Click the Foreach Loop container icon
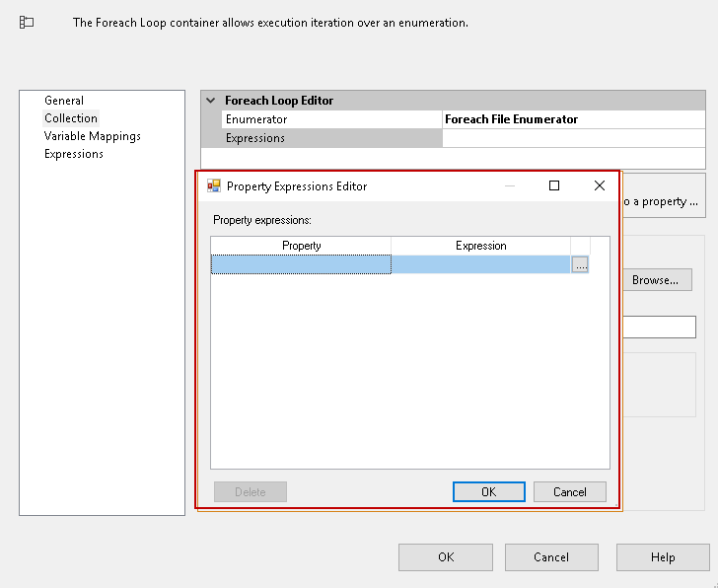Screen dimensions: 718x588 click(x=27, y=22)
